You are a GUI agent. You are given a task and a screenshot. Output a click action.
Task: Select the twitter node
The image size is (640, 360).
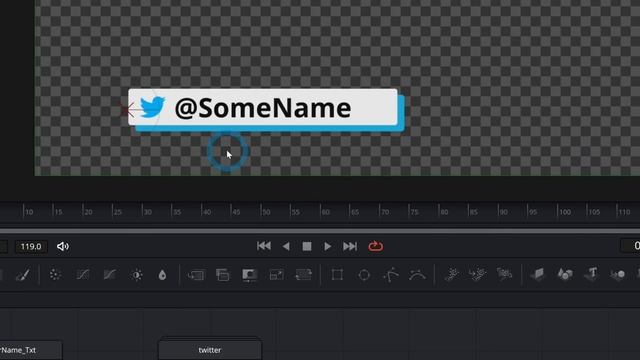click(x=210, y=349)
